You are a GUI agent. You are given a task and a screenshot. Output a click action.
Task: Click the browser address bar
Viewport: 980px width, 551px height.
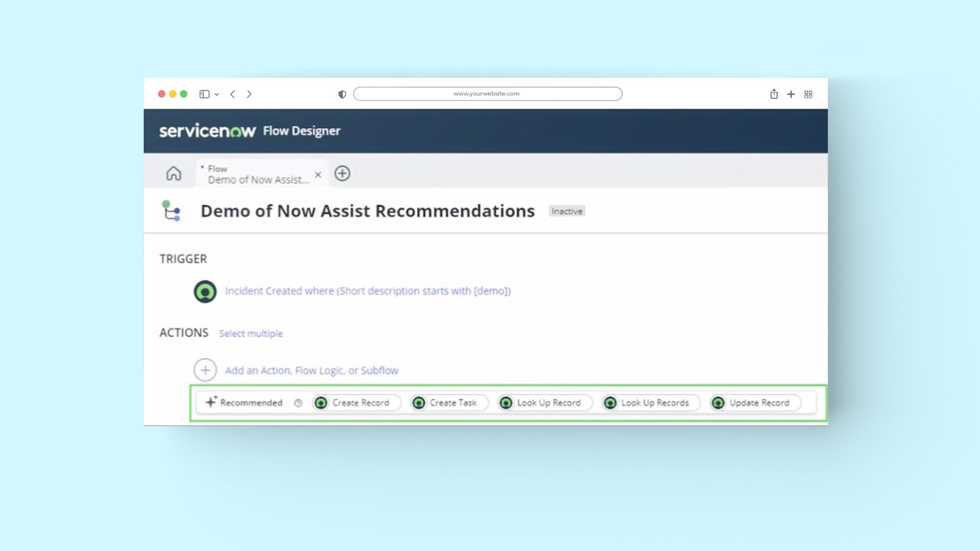[x=487, y=94]
